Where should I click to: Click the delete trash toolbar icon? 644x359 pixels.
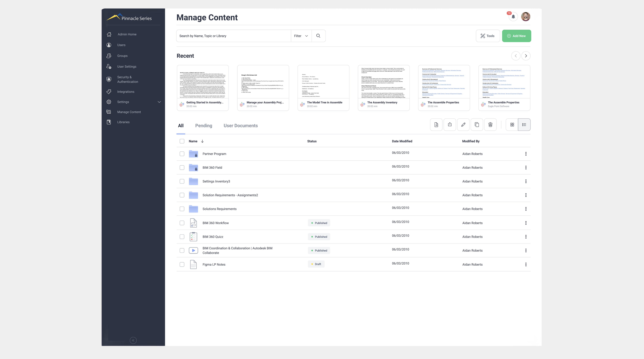tap(490, 125)
